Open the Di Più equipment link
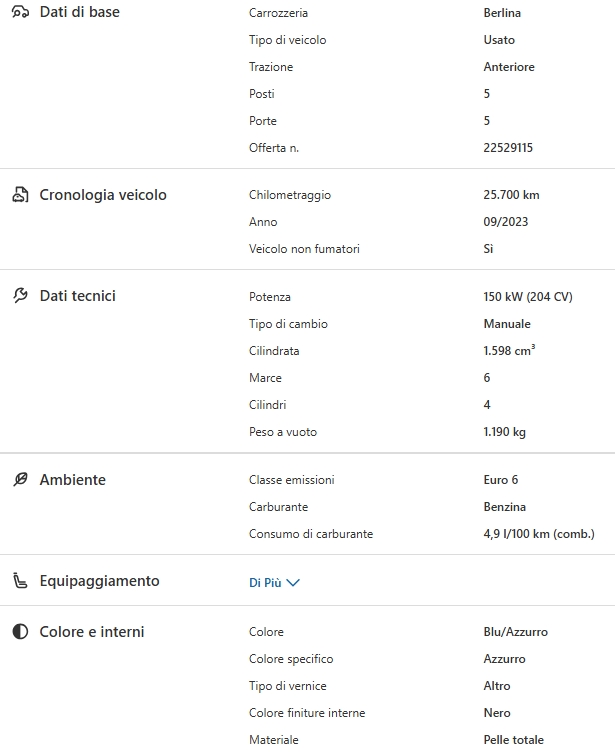615x752 pixels. click(x=265, y=583)
